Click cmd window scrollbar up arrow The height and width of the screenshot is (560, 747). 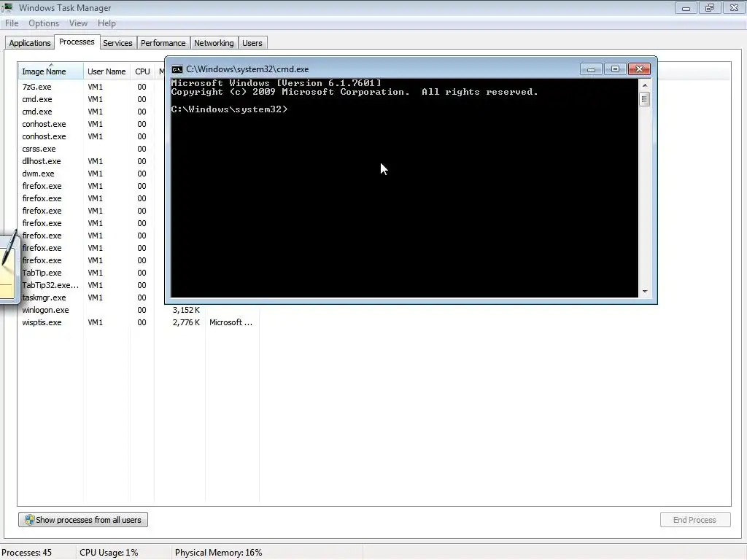tap(645, 85)
